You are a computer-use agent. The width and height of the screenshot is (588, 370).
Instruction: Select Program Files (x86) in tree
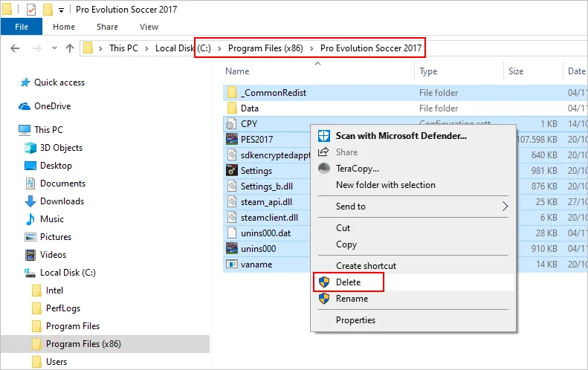[x=83, y=344]
